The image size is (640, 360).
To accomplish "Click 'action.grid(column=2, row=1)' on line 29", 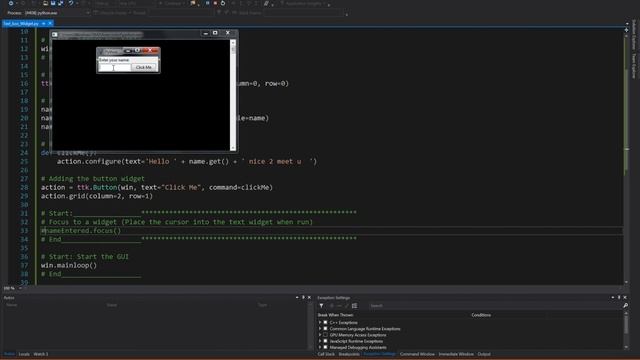I will click(97, 196).
